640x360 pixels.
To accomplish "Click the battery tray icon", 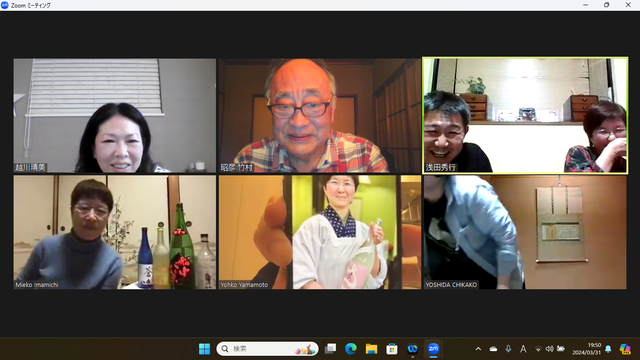I will click(x=561, y=349).
